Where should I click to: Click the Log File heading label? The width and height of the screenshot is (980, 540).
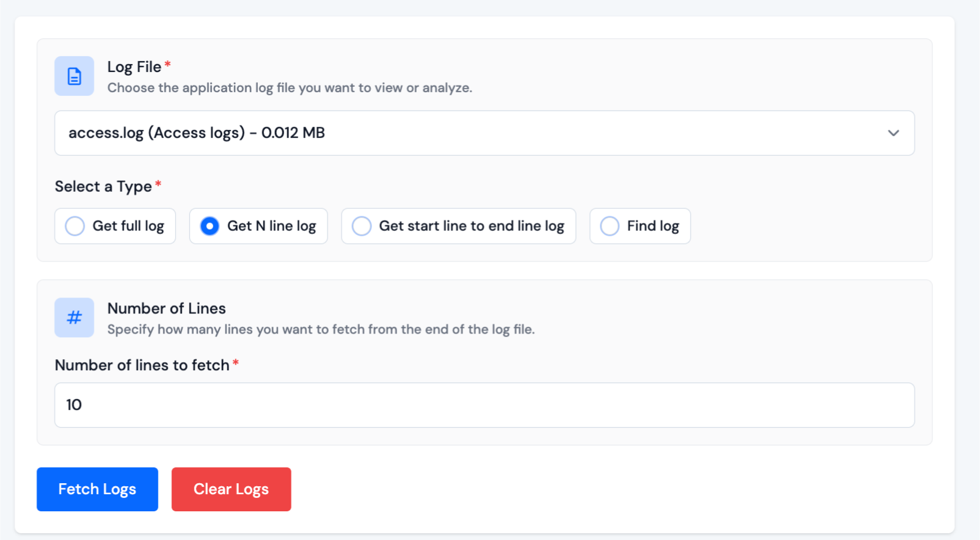[134, 67]
